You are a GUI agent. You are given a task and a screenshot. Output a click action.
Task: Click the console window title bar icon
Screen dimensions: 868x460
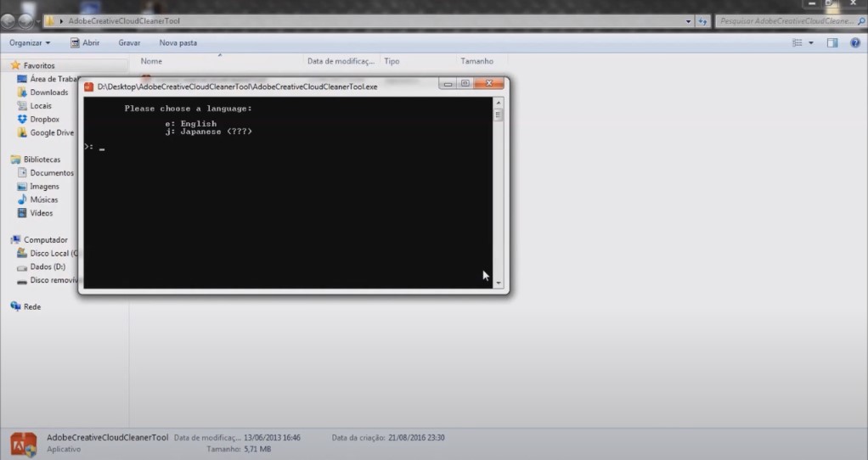88,87
